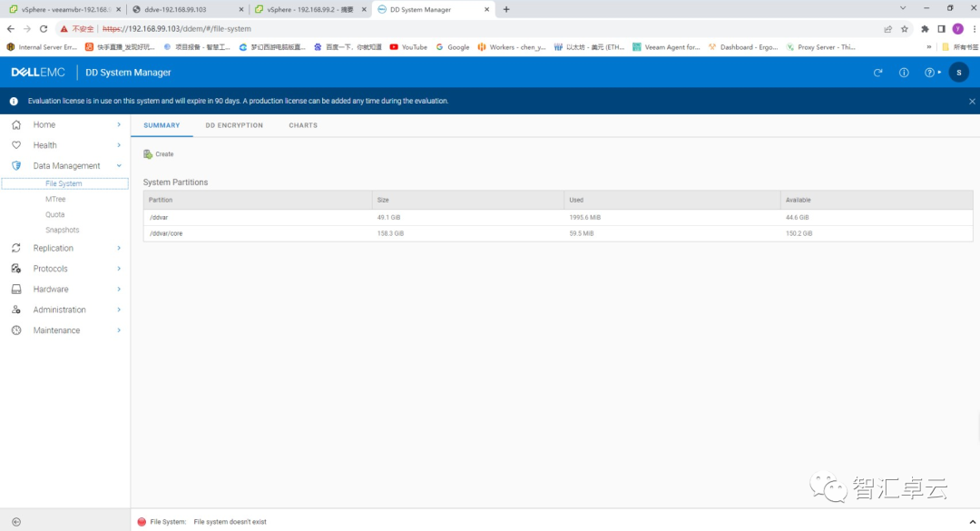Image resolution: width=980 pixels, height=531 pixels.
Task: Click the browser back arrow
Action: pyautogui.click(x=11, y=29)
